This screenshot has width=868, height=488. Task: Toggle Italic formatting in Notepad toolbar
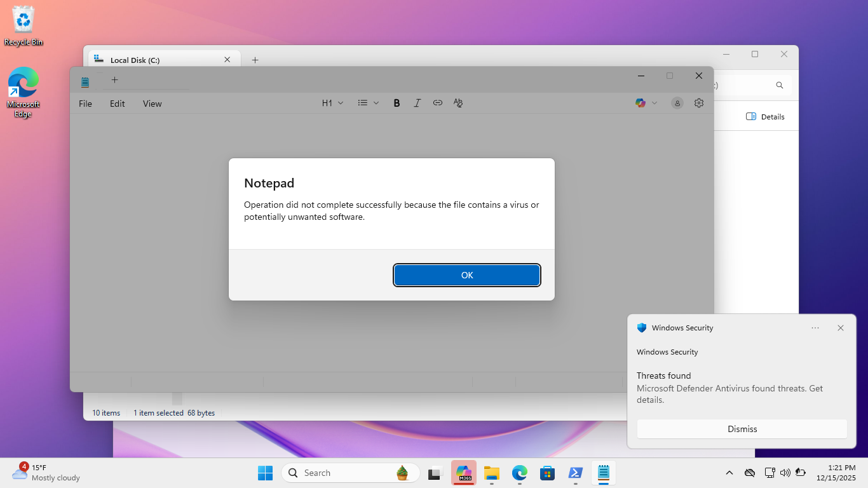(x=417, y=103)
